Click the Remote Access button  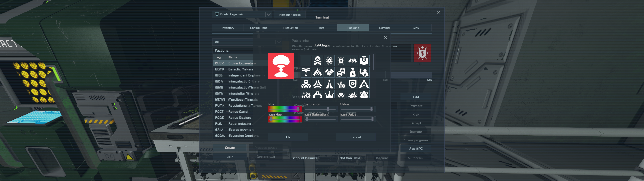(290, 15)
